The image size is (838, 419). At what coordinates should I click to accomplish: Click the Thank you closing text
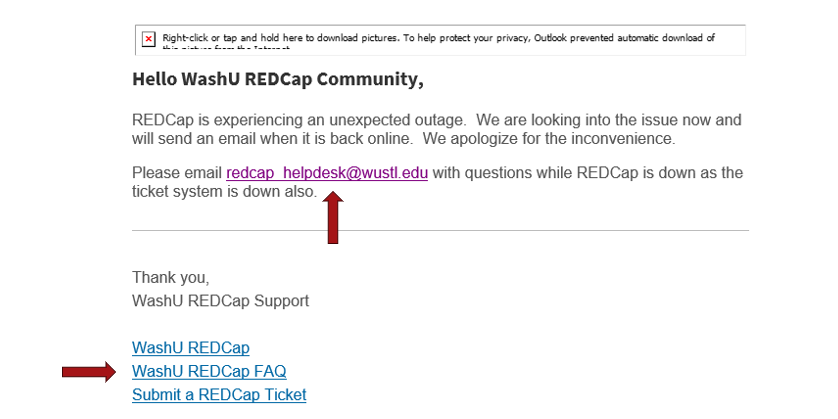[x=170, y=278]
